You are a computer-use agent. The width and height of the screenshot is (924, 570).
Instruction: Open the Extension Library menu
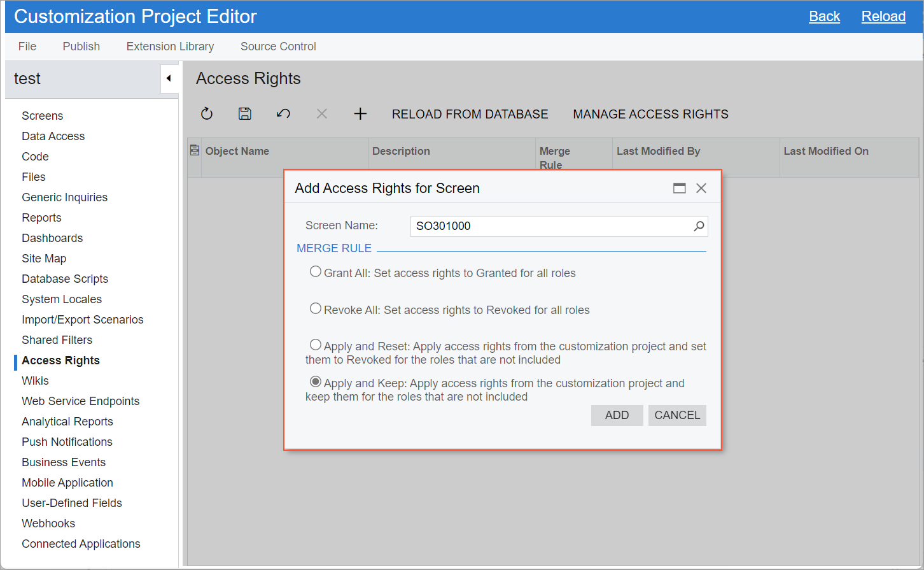pos(171,46)
